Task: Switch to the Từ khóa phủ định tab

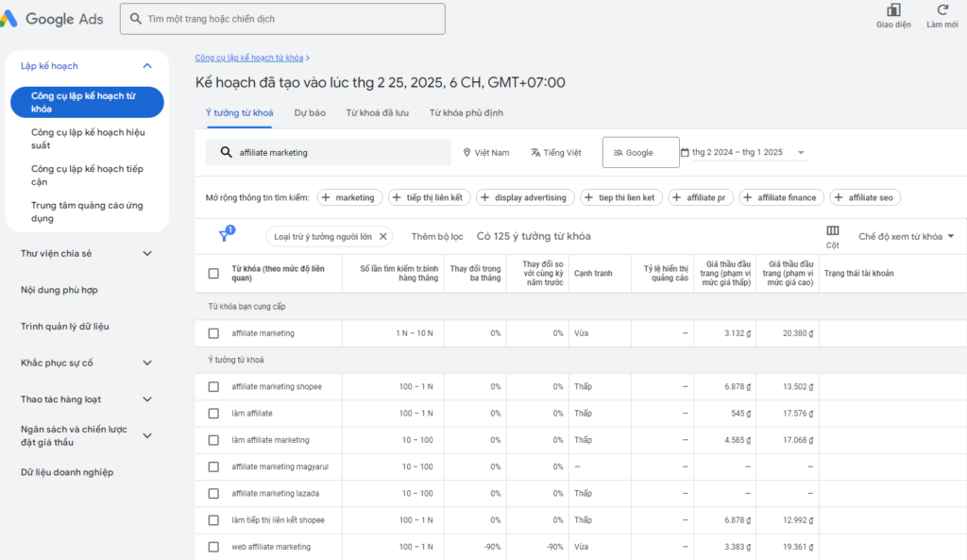Action: coord(467,113)
